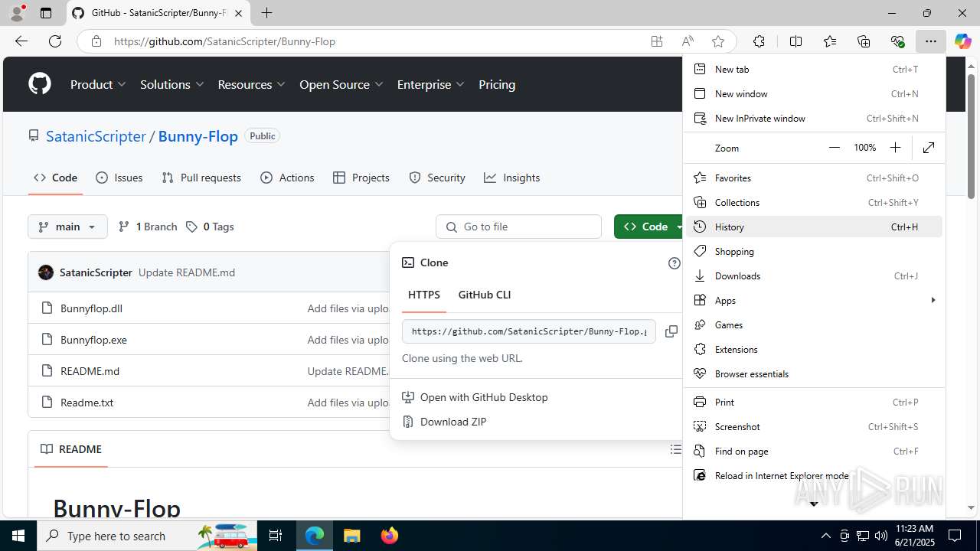Image resolution: width=980 pixels, height=551 pixels.
Task: Open the README outline list icon
Action: 675,449
